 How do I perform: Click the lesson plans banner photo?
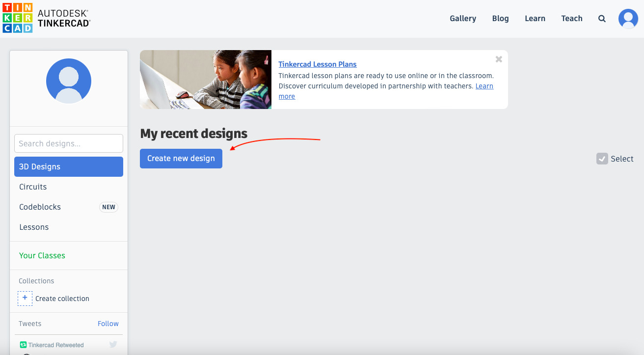click(x=206, y=80)
